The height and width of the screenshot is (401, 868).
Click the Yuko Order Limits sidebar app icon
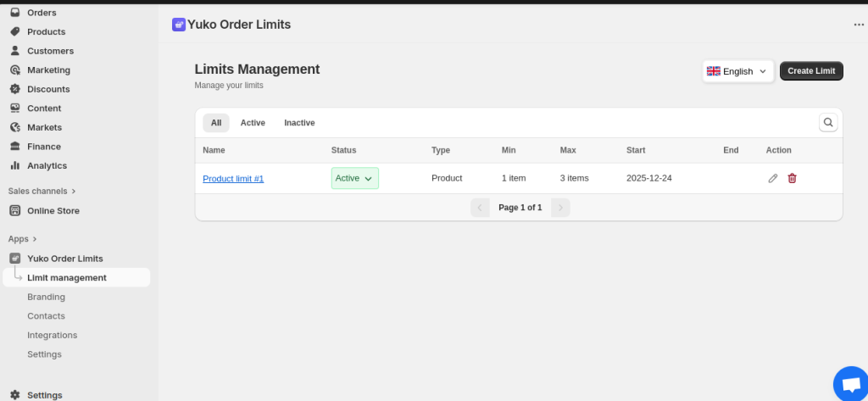15,258
